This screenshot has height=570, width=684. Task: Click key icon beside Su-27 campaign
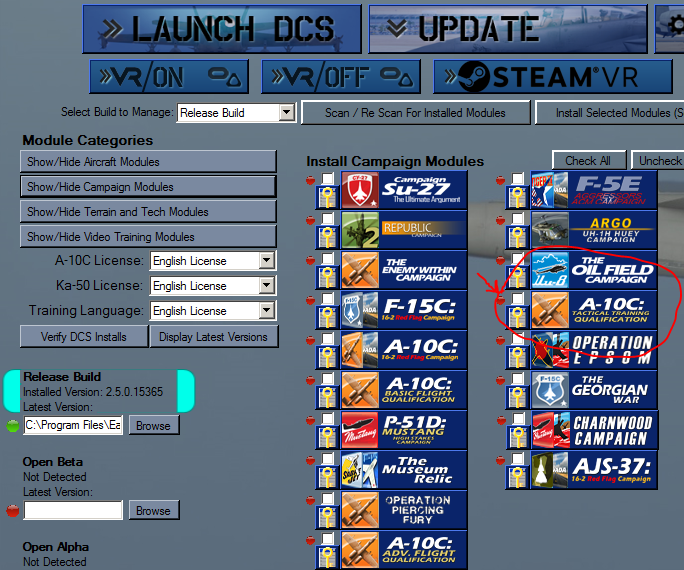[327, 198]
